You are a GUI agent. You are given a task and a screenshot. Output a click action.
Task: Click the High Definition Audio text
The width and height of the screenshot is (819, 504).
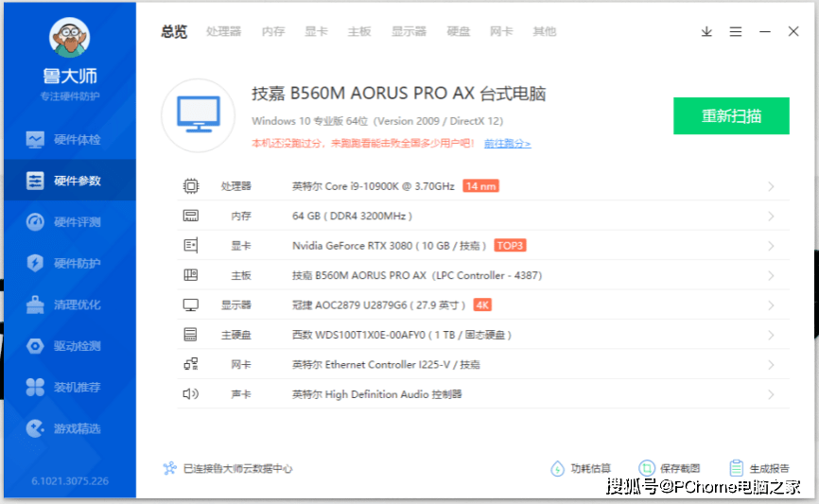point(376,394)
